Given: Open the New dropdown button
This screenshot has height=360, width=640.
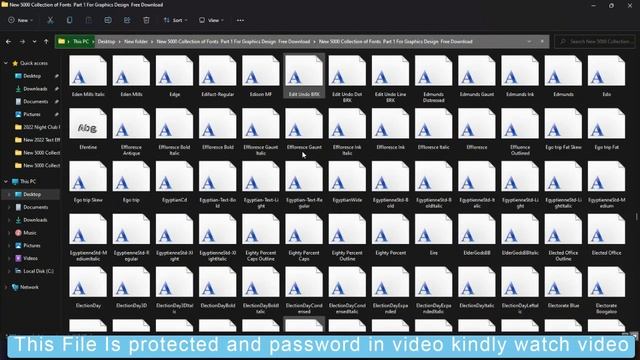Looking at the screenshot, I should tap(20, 20).
